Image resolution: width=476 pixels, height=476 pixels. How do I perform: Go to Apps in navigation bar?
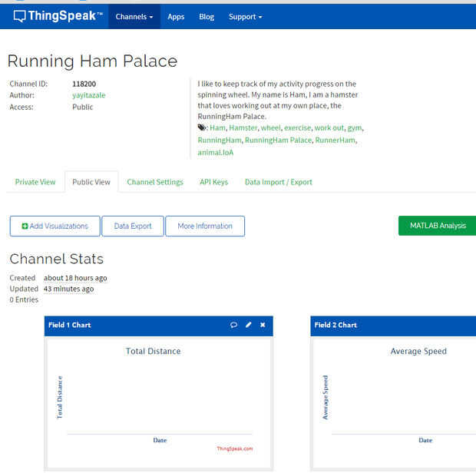pos(176,17)
